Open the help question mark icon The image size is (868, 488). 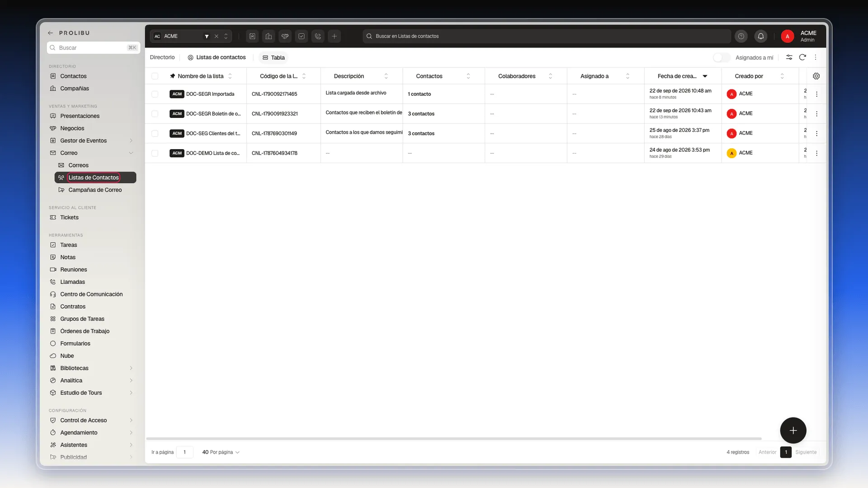pyautogui.click(x=741, y=36)
